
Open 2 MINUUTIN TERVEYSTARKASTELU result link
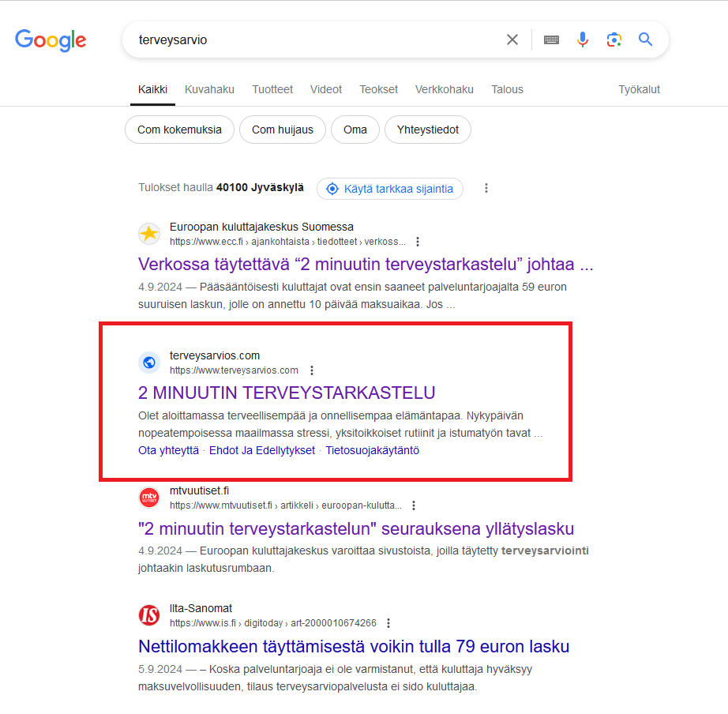287,393
